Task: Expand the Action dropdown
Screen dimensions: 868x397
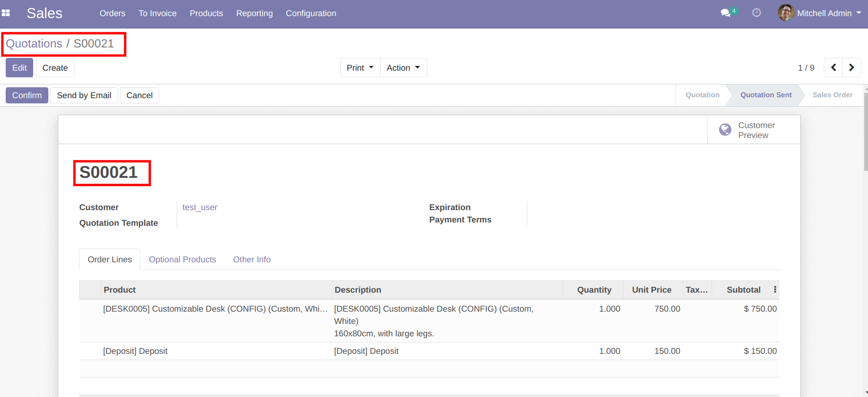Action: point(403,68)
